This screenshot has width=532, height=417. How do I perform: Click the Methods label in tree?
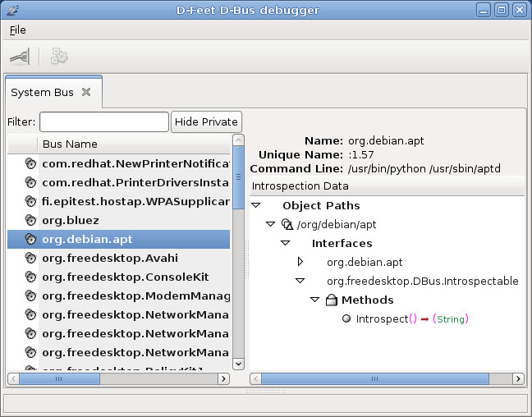[x=368, y=300]
